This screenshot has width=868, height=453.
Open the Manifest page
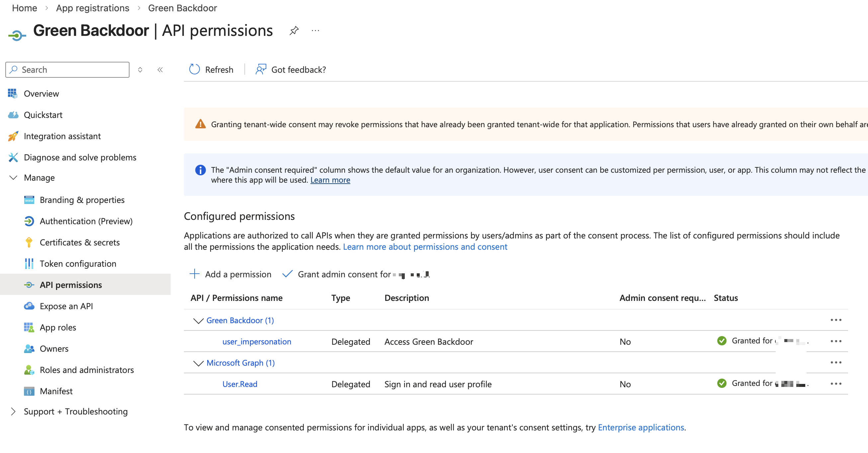pyautogui.click(x=56, y=391)
